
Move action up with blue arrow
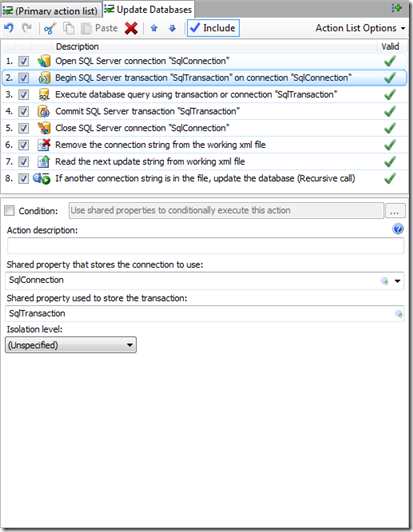[x=154, y=28]
